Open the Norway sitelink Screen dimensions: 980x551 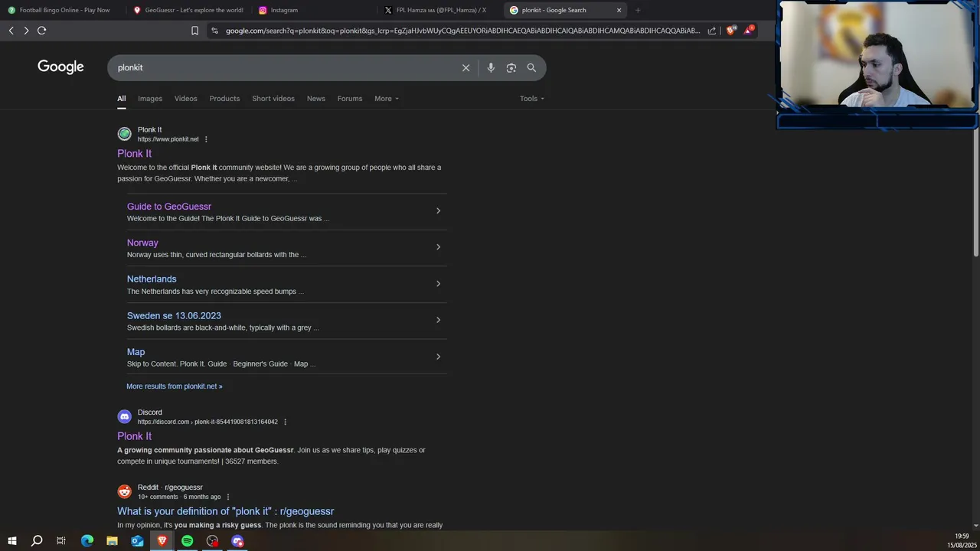point(142,243)
